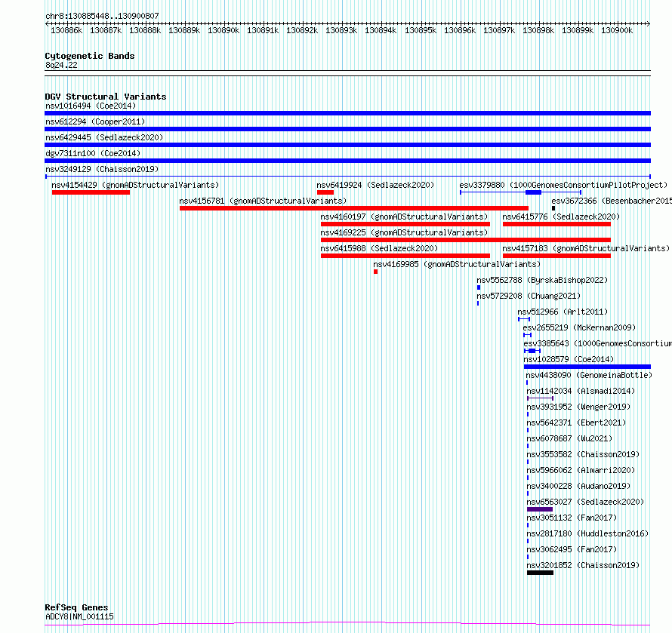Open variant nsv3400228 (Audano2019) label
Screen dimensions: 672x633
click(578, 486)
